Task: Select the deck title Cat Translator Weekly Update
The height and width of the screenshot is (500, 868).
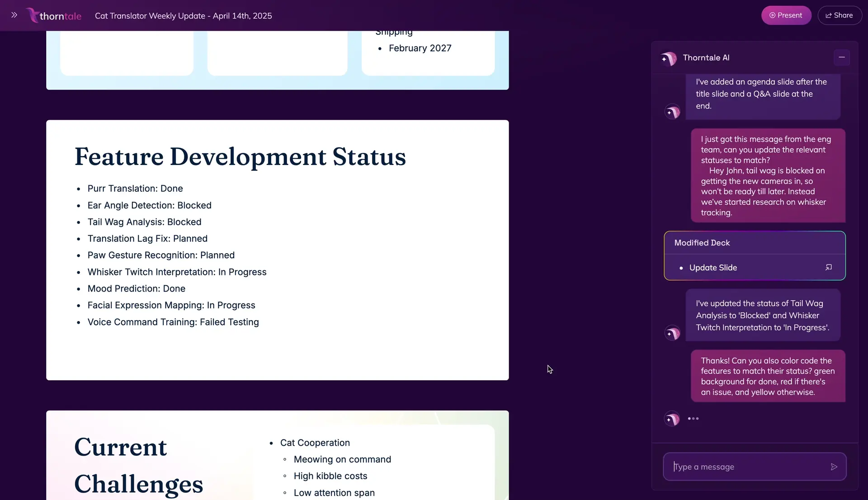Action: [183, 16]
